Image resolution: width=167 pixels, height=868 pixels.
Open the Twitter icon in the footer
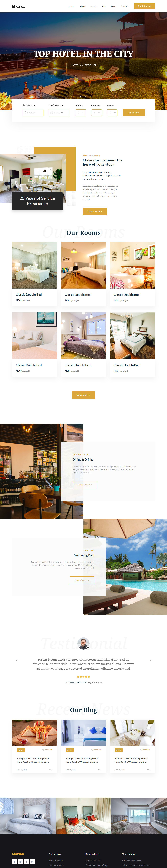(21, 862)
